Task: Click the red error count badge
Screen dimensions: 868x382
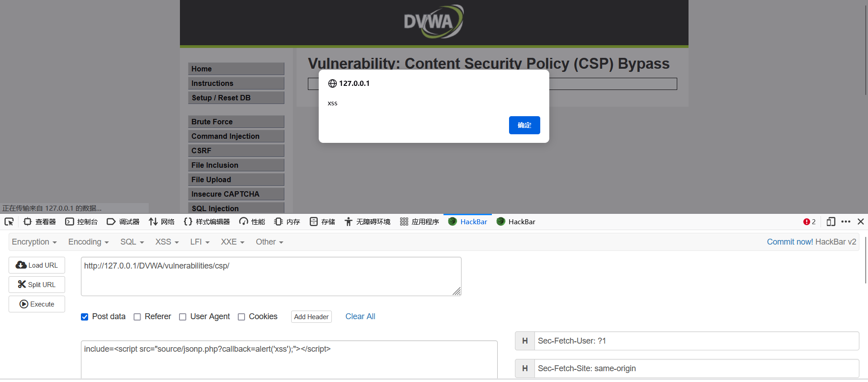Action: click(x=809, y=222)
